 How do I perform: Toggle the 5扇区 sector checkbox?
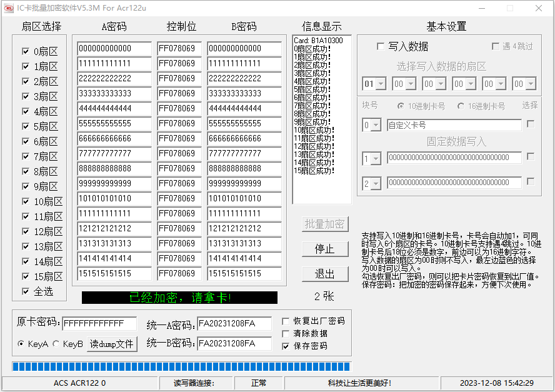pyautogui.click(x=26, y=126)
